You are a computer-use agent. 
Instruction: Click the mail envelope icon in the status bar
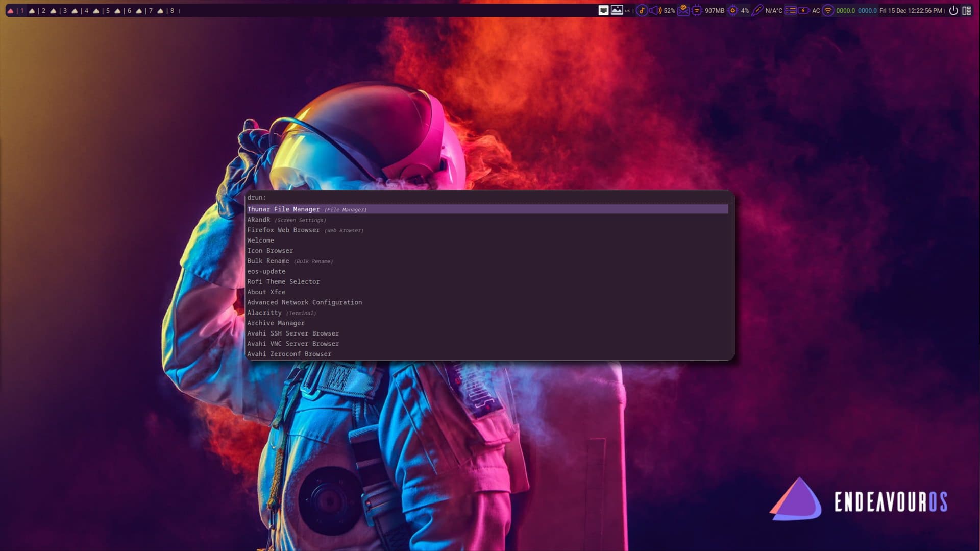click(683, 10)
